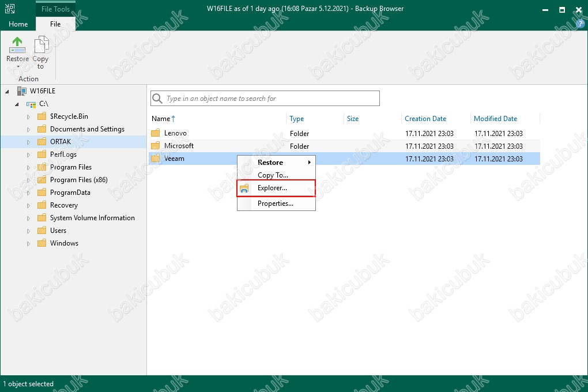Sort by the Name column header
This screenshot has width=588, height=392.
(x=217, y=119)
